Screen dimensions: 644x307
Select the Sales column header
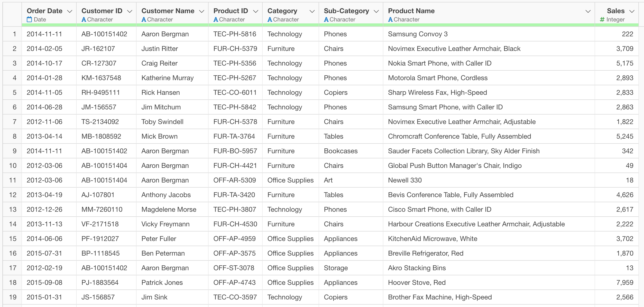coord(616,11)
